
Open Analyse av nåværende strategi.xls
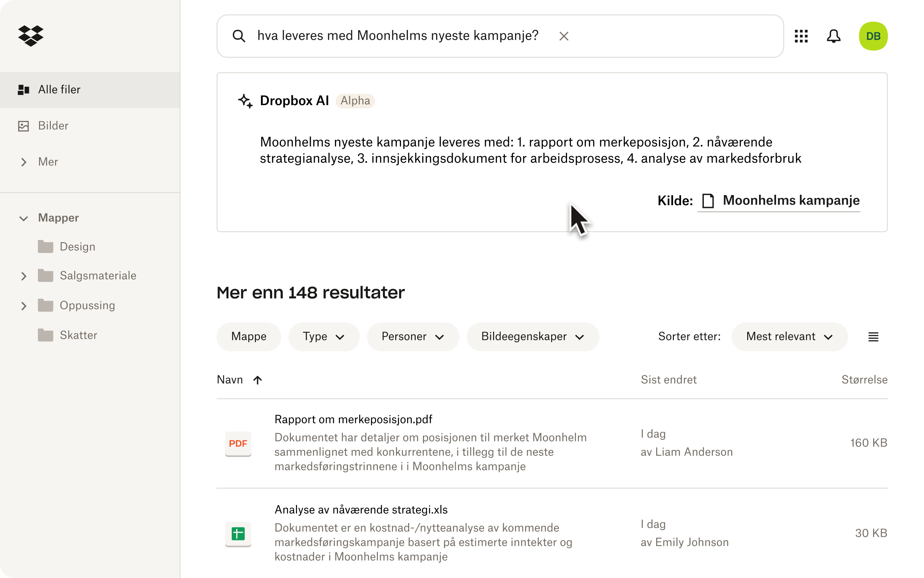(361, 510)
